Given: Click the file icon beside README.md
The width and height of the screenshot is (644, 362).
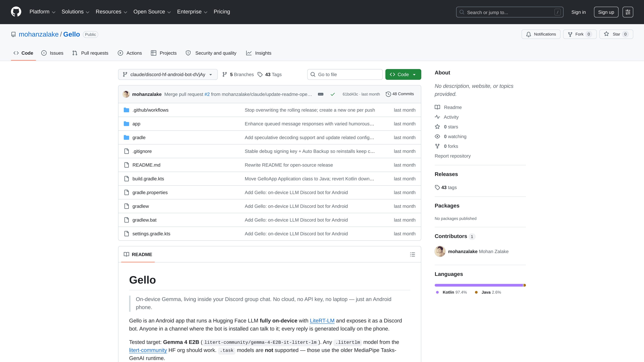Looking at the screenshot, I should click(x=127, y=165).
